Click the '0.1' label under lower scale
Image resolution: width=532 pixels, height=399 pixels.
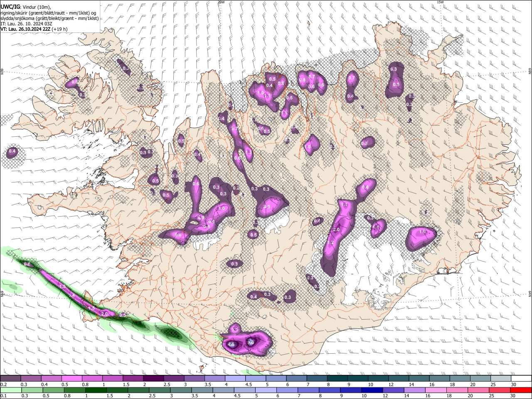click(3, 396)
